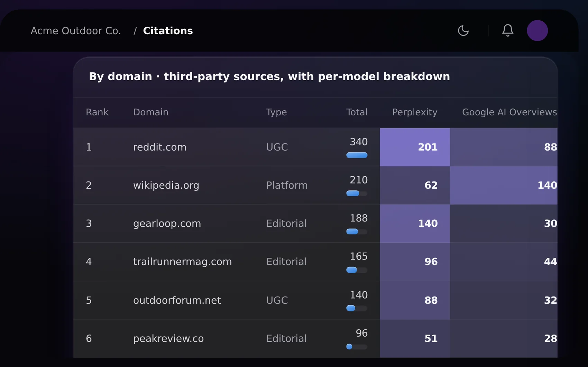The image size is (588, 367).
Task: Open the purple user avatar menu
Action: tap(537, 30)
